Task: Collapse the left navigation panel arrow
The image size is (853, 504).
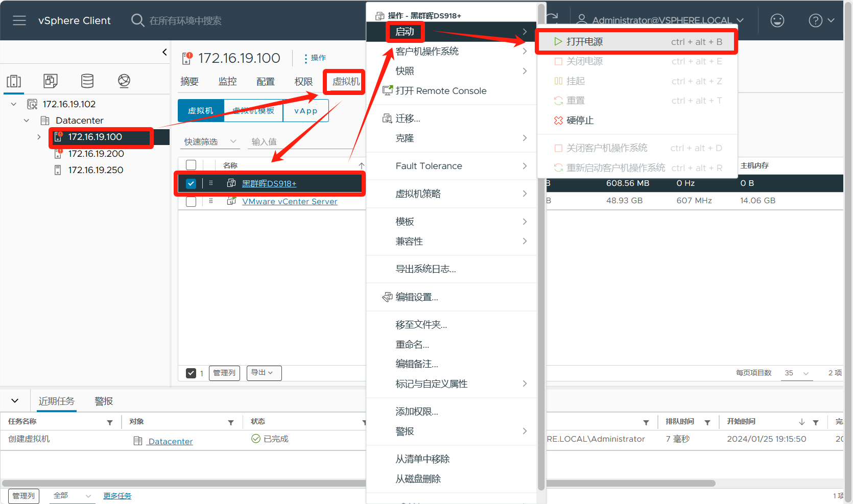Action: tap(164, 52)
